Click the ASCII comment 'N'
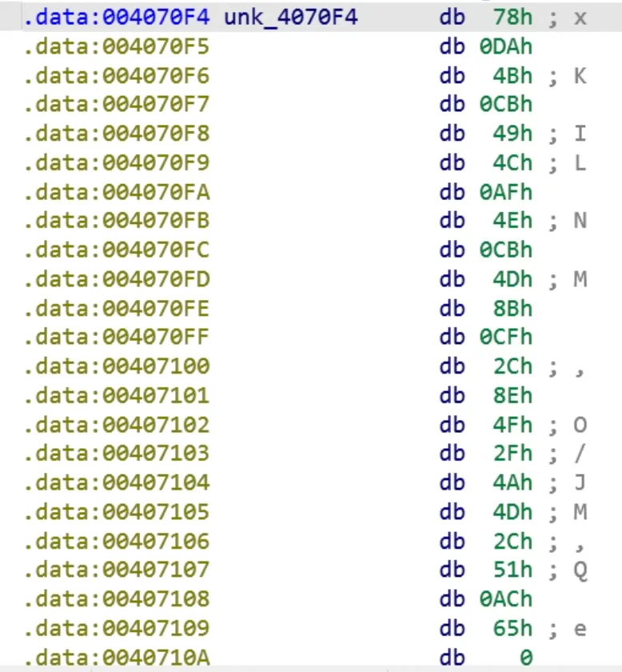This screenshot has height=672, width=622. (580, 221)
